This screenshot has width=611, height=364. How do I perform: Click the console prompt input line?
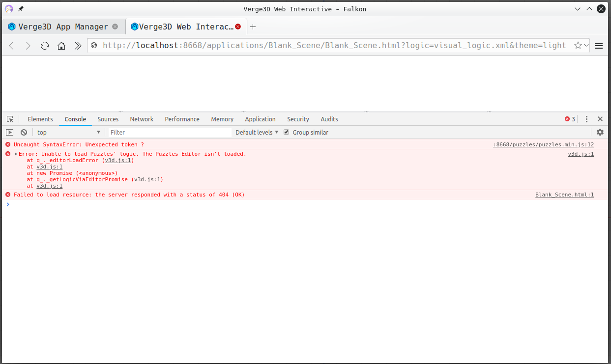305,204
